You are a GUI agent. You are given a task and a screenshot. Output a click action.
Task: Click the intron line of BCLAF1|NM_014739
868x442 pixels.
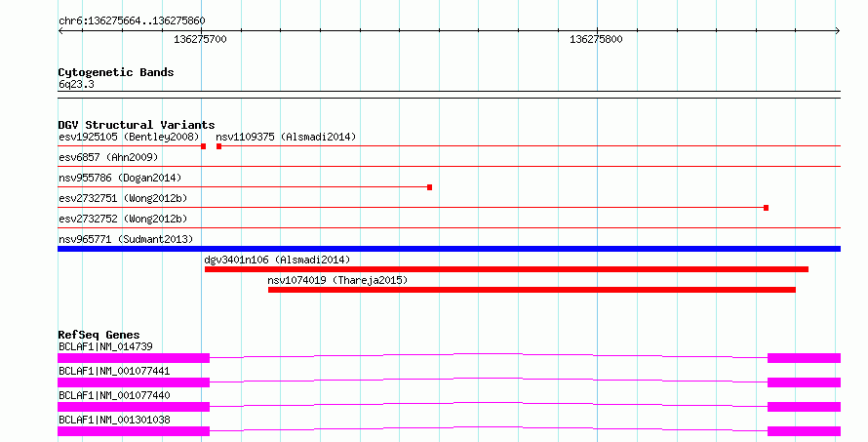489,355
